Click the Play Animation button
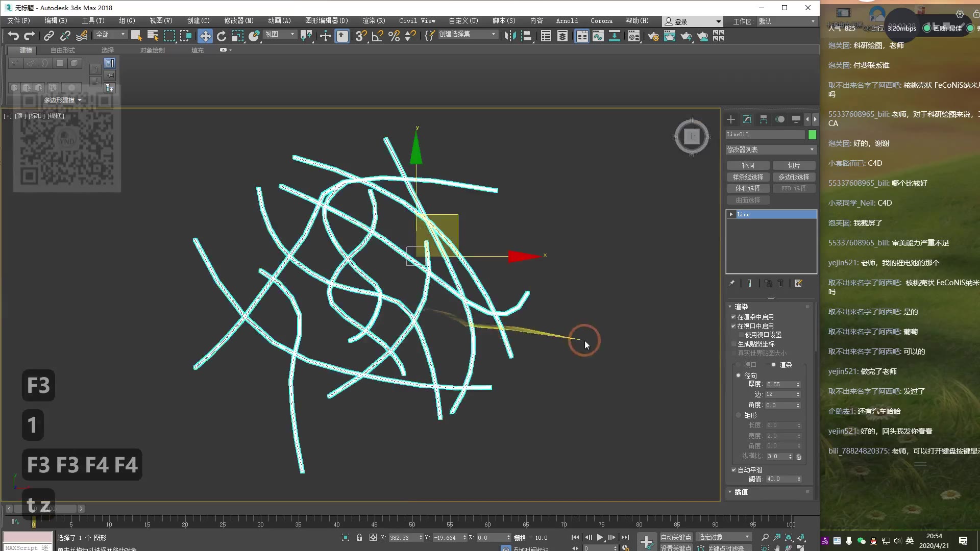Image resolution: width=980 pixels, height=551 pixels. tap(600, 537)
